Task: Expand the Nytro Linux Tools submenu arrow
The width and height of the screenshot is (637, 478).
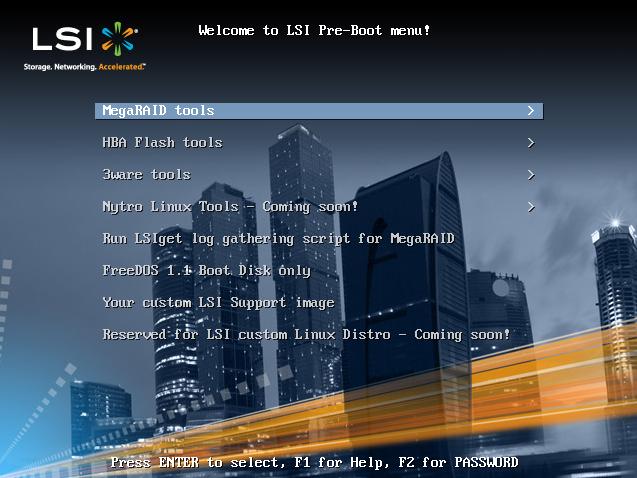Action: pyautogui.click(x=531, y=207)
